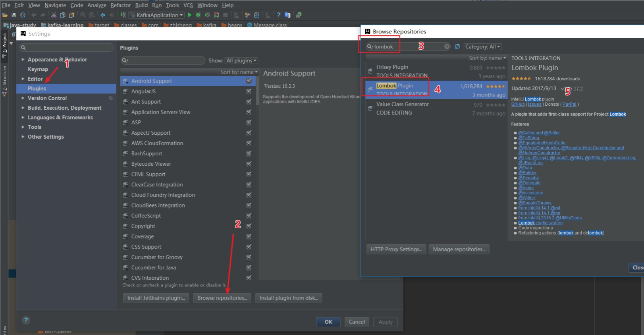Expand Appearance & Behavior settings node
The width and height of the screenshot is (644, 335).
[x=23, y=60]
